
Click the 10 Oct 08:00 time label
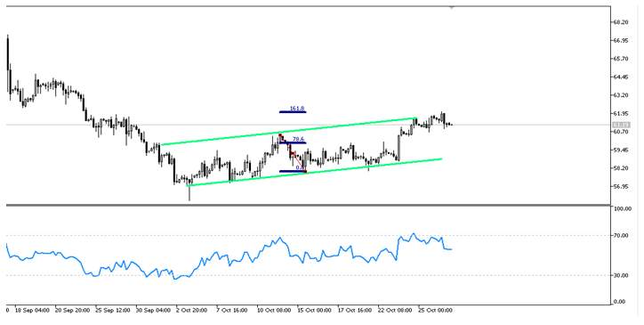tap(274, 310)
